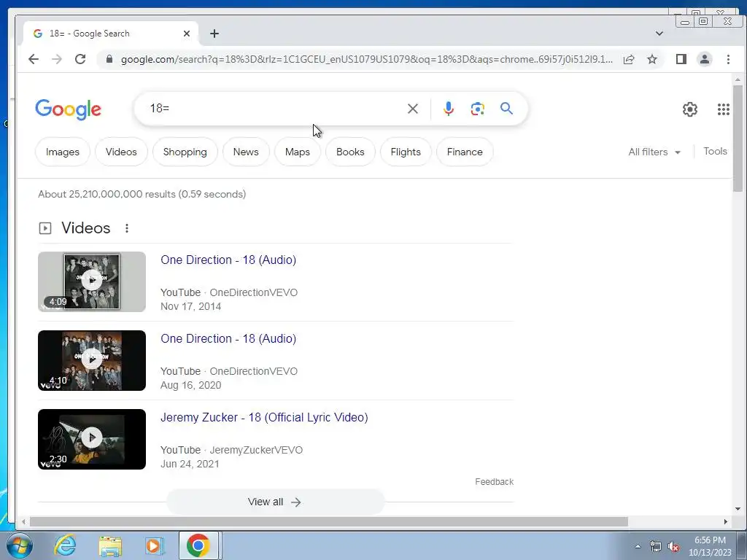Open Google Lens image search icon

pos(477,109)
